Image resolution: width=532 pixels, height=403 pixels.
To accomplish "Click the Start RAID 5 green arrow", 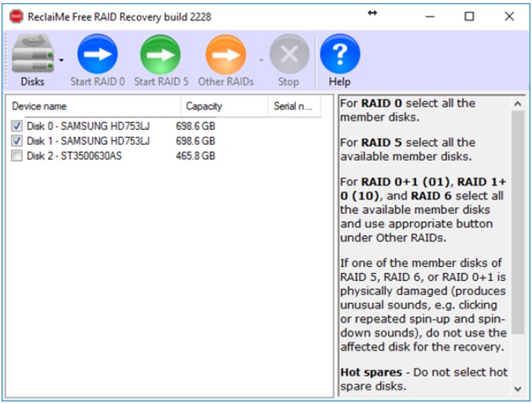I will coord(160,54).
